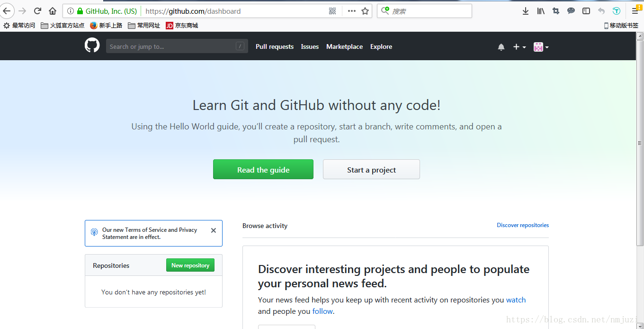Dismiss the Terms of Service notice
The height and width of the screenshot is (329, 644).
[x=214, y=230]
